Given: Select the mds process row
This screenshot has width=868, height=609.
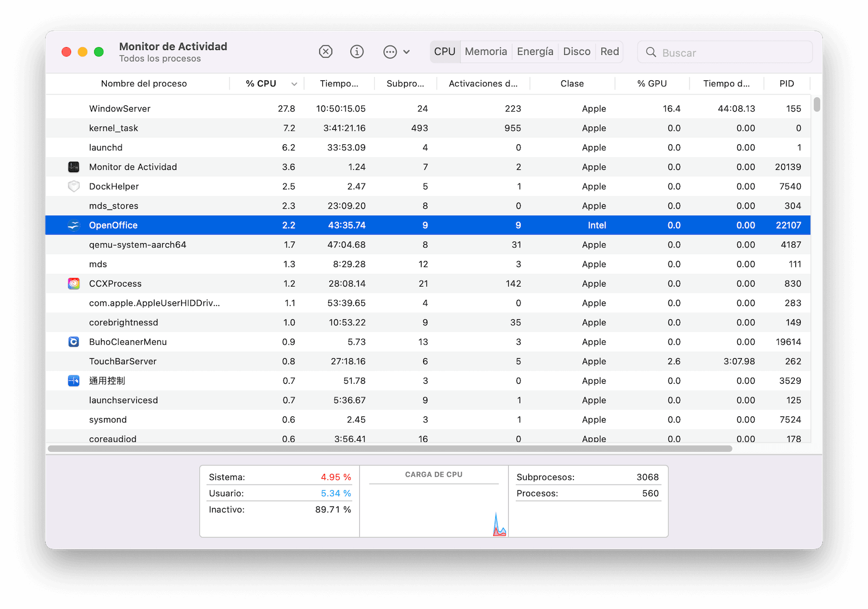Looking at the screenshot, I should click(x=428, y=264).
